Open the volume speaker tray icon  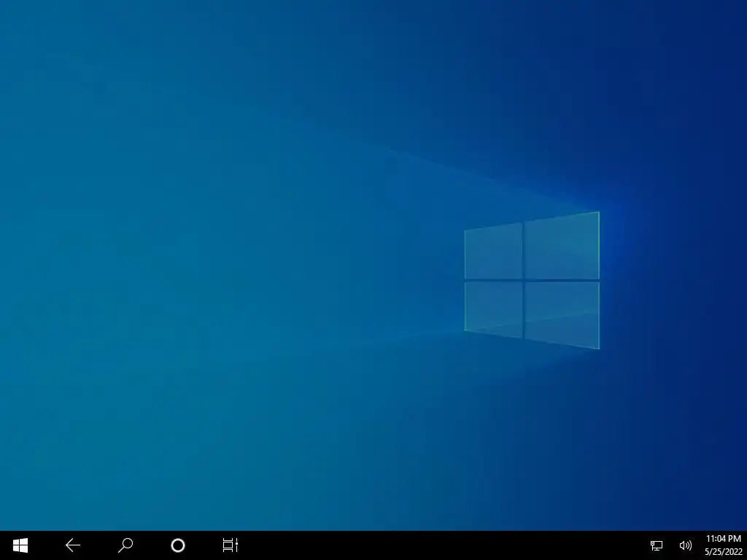pos(685,545)
